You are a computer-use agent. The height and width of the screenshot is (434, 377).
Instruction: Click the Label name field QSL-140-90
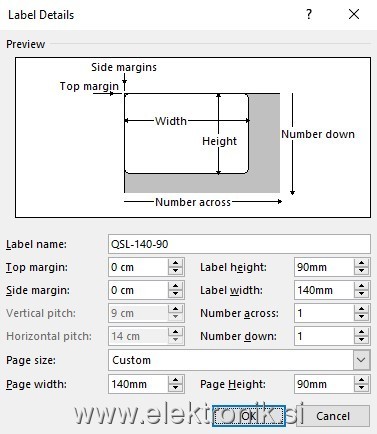tap(239, 244)
